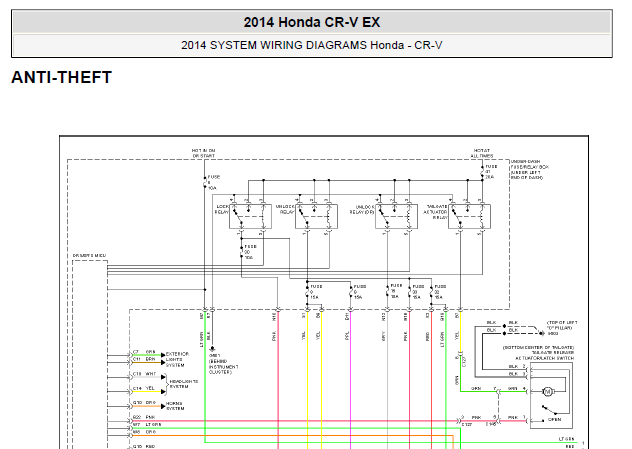The height and width of the screenshot is (449, 632).
Task: Click the C13 WHT connector label
Action: point(144,374)
